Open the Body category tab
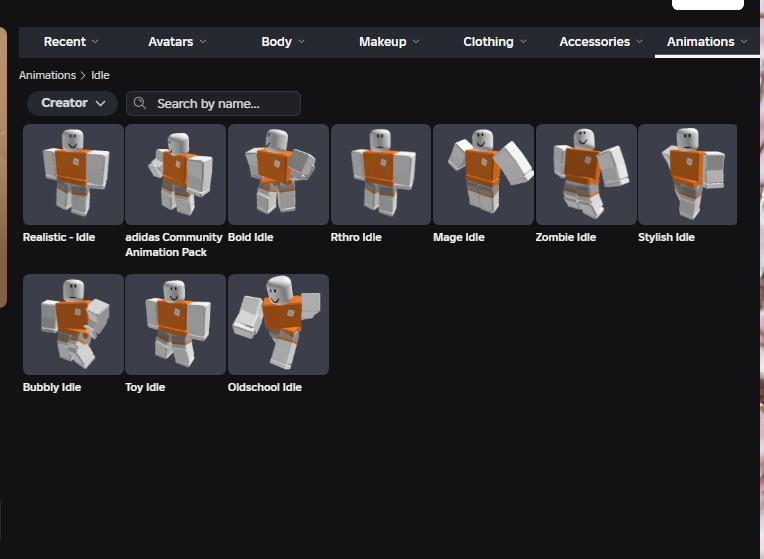The image size is (764, 559). tap(283, 42)
